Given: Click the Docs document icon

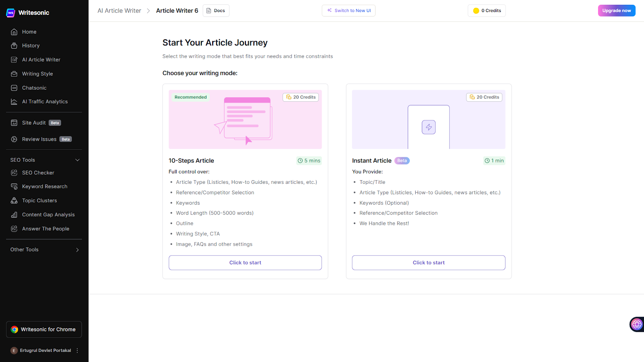Looking at the screenshot, I should [209, 11].
